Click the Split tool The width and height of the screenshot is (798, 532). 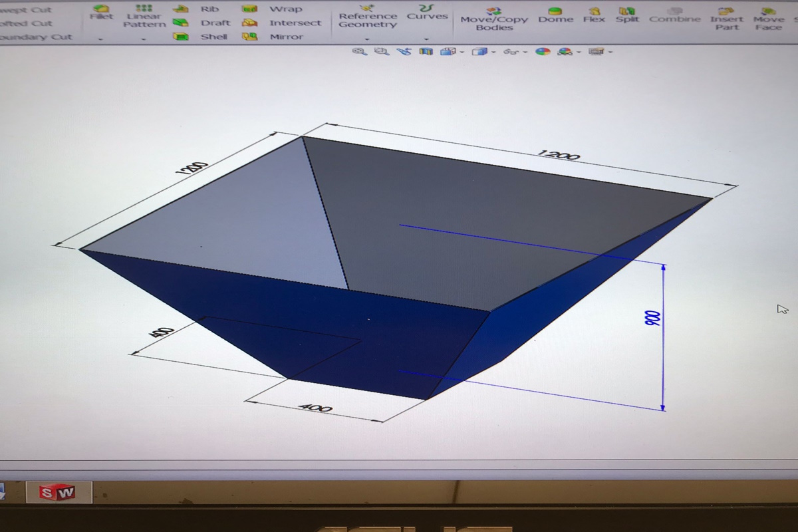click(x=626, y=15)
